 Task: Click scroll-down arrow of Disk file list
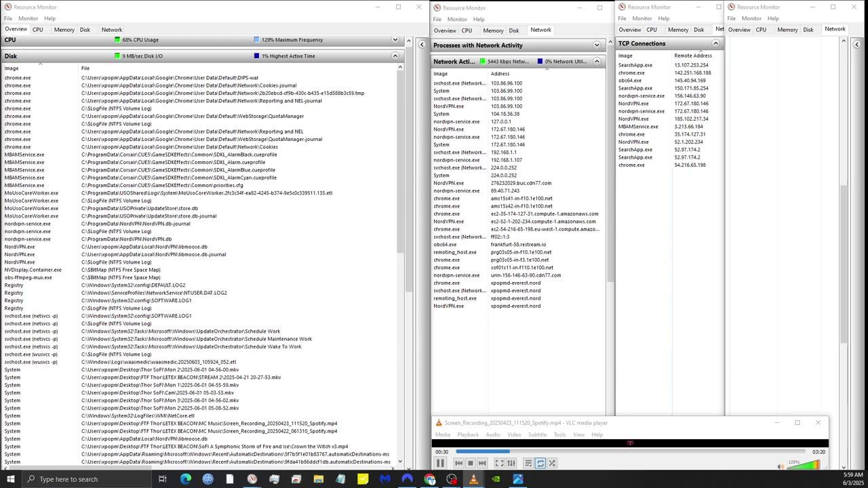click(x=400, y=462)
